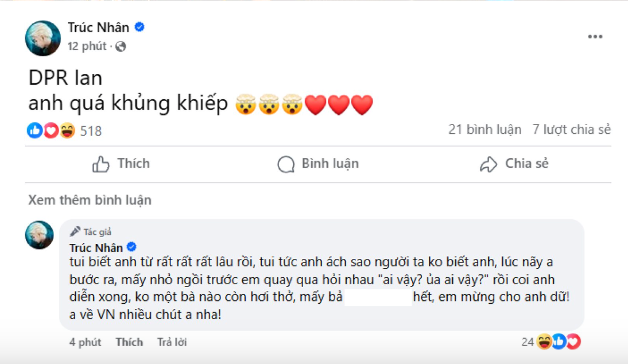Click the public globe privacy icon
Screen dimensions: 628x364
pyautogui.click(x=121, y=46)
